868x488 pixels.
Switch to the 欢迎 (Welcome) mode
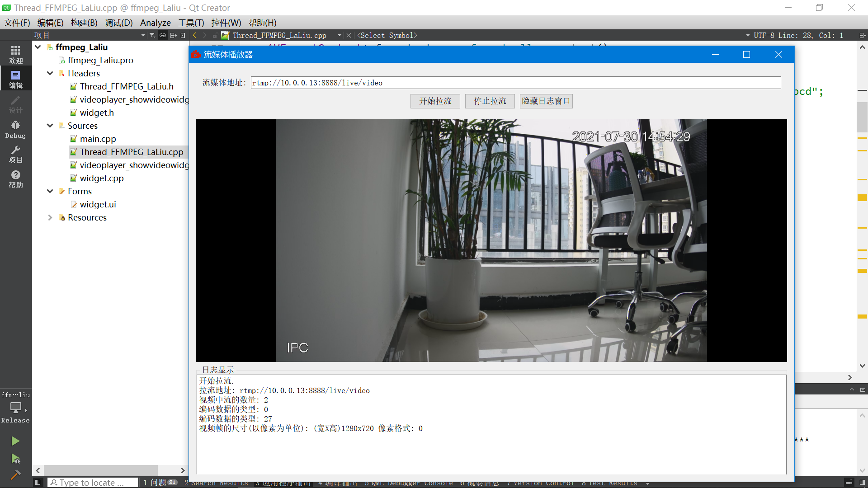click(x=15, y=53)
